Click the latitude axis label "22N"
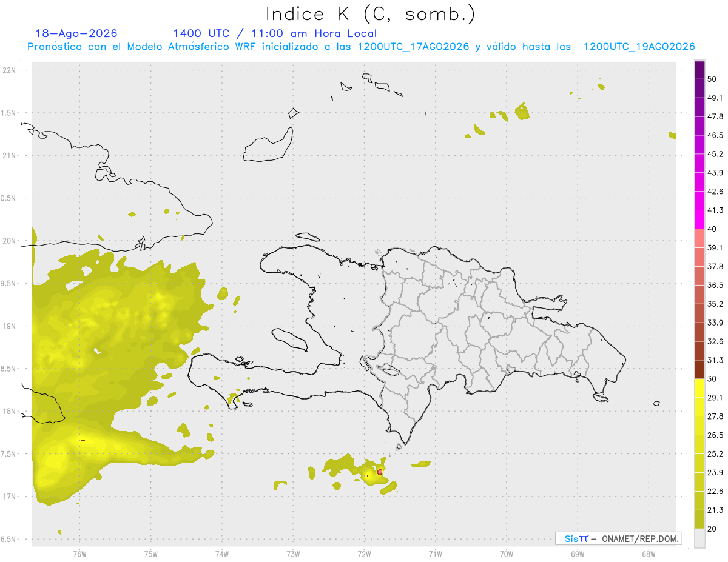Screen dimensions: 728x562 pyautogui.click(x=9, y=70)
